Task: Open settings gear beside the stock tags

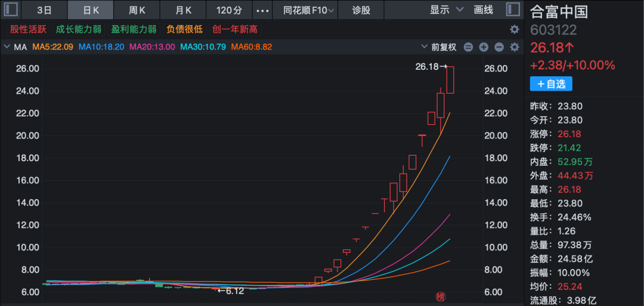Action: click(x=514, y=29)
